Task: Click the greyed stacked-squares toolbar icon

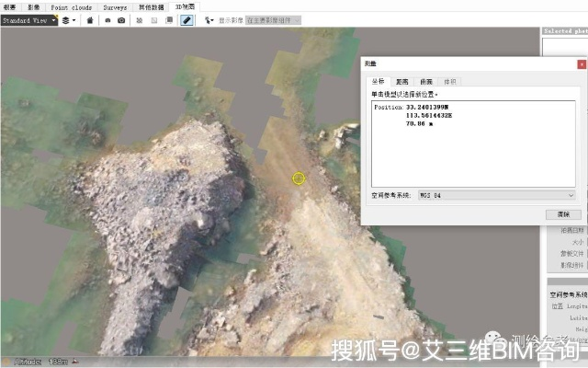Action: (x=169, y=20)
